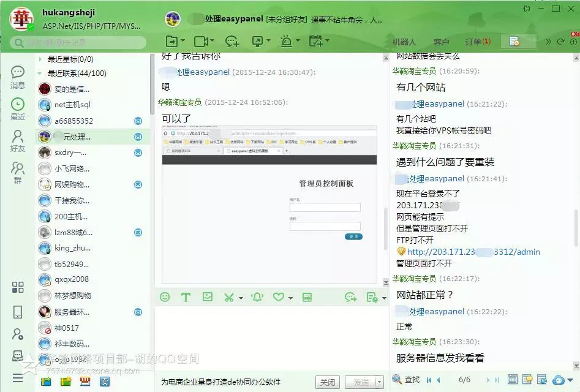Image resolution: width=580 pixels, height=392 pixels.
Task: Switch to the 最近 recent contacts view
Action: click(17, 109)
